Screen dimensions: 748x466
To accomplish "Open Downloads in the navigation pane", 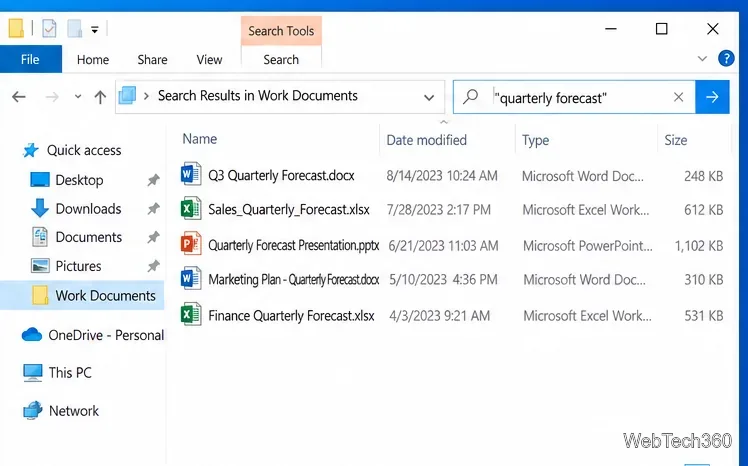I will [88, 208].
